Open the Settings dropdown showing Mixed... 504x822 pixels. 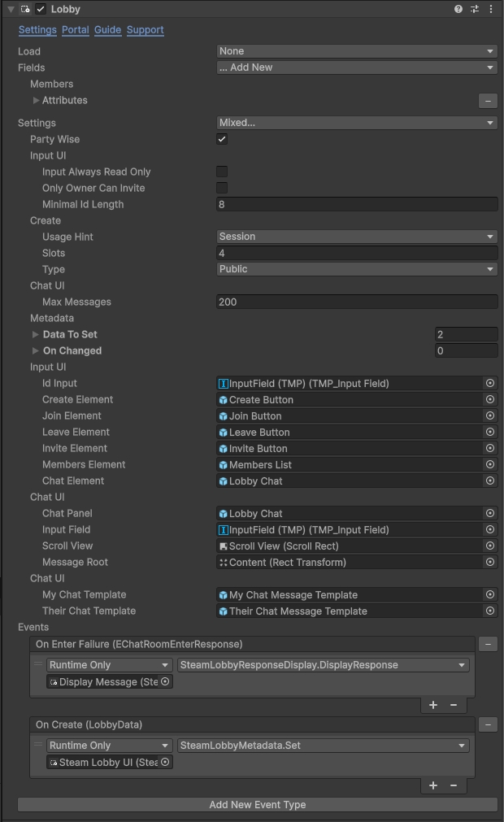356,123
